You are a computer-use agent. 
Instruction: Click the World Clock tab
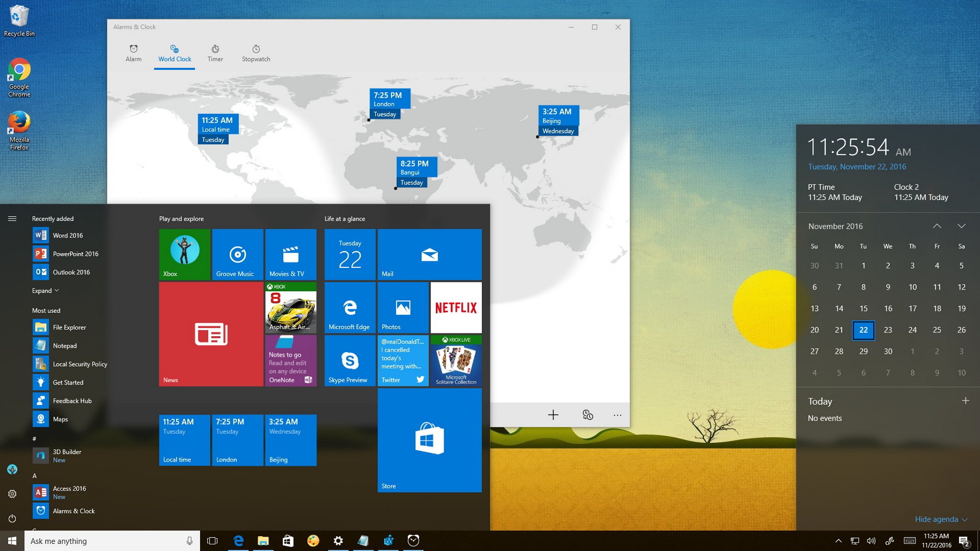174,53
